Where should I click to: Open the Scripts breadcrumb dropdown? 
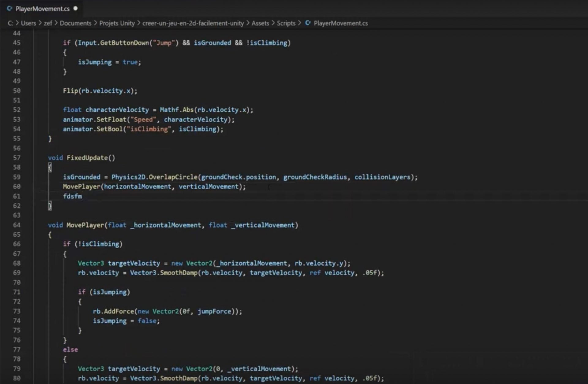coord(286,23)
